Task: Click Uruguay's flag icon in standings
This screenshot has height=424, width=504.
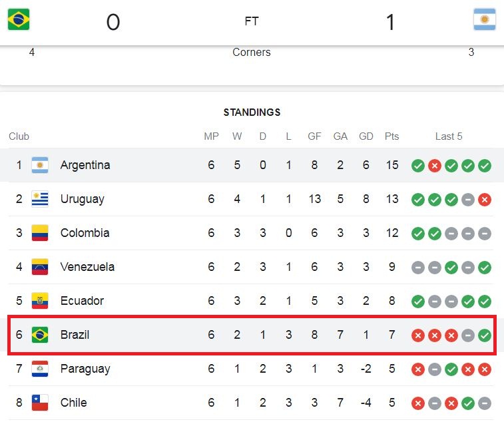Action: [x=40, y=199]
